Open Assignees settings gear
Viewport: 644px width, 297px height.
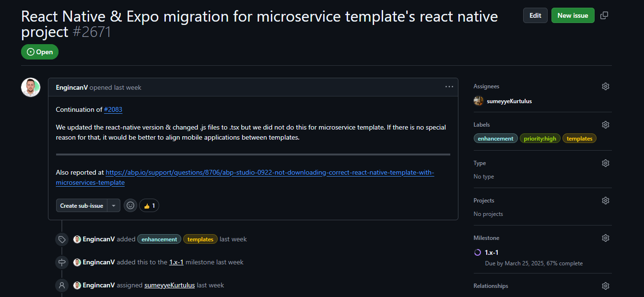(606, 86)
